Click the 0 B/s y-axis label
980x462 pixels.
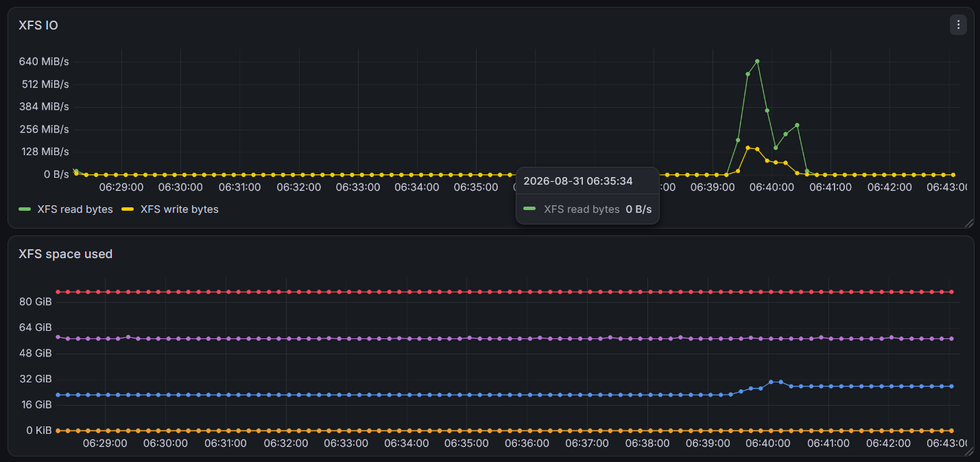pyautogui.click(x=56, y=174)
